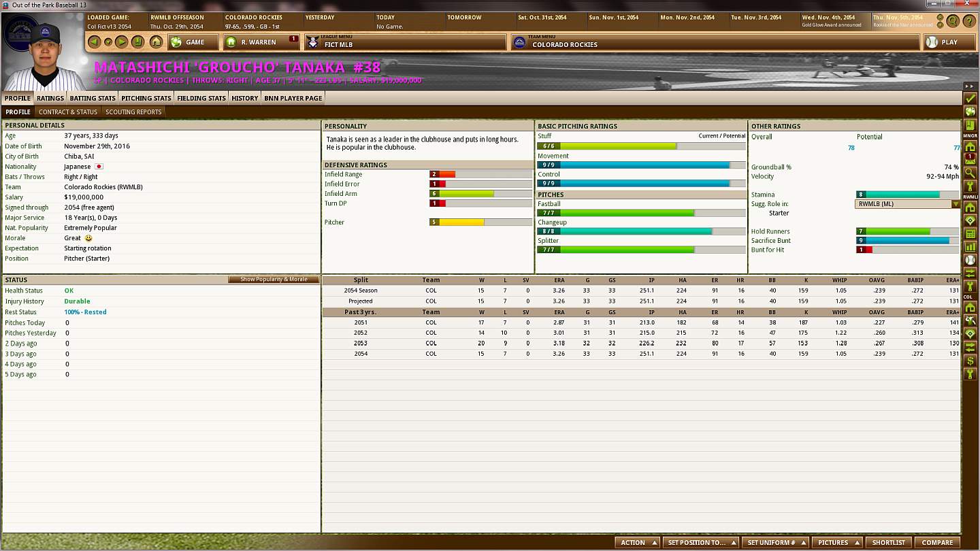
Task: Click the league baseball icon in sidebar
Action: pos(970,261)
